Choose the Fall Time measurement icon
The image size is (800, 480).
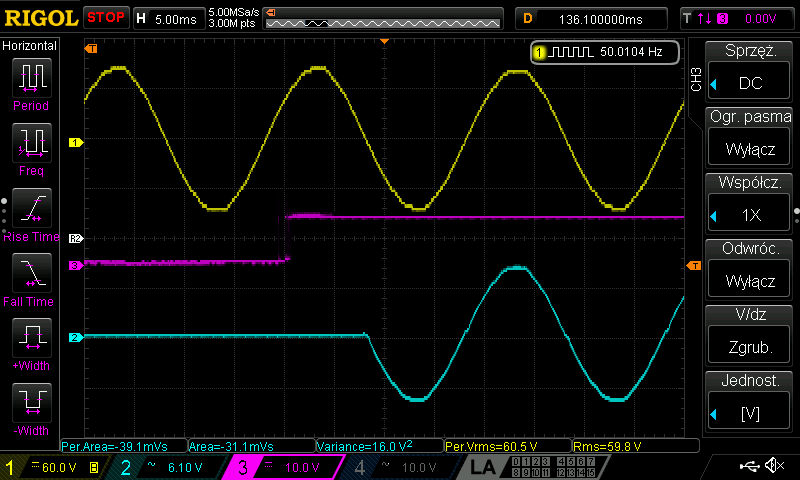click(30, 273)
